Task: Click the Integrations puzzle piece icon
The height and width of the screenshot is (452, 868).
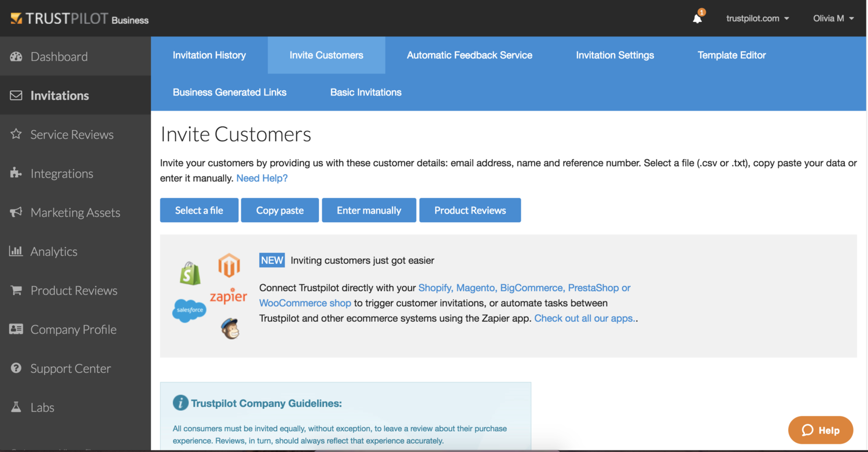Action: (16, 173)
